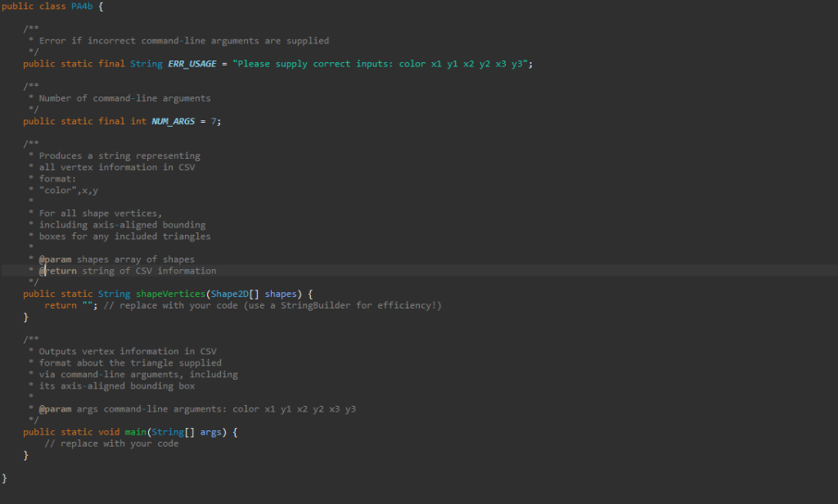Click the ERR_USAGE constant name
This screenshot has width=838, height=504.
pyautogui.click(x=191, y=64)
